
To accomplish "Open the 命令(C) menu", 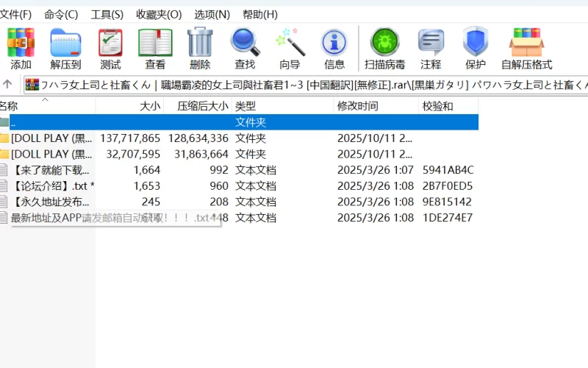I will [61, 15].
